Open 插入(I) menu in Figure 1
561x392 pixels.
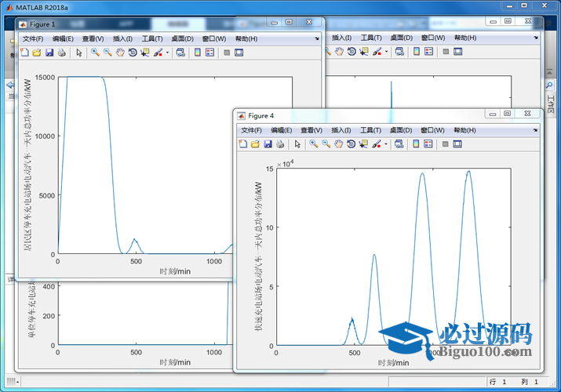[x=122, y=38]
